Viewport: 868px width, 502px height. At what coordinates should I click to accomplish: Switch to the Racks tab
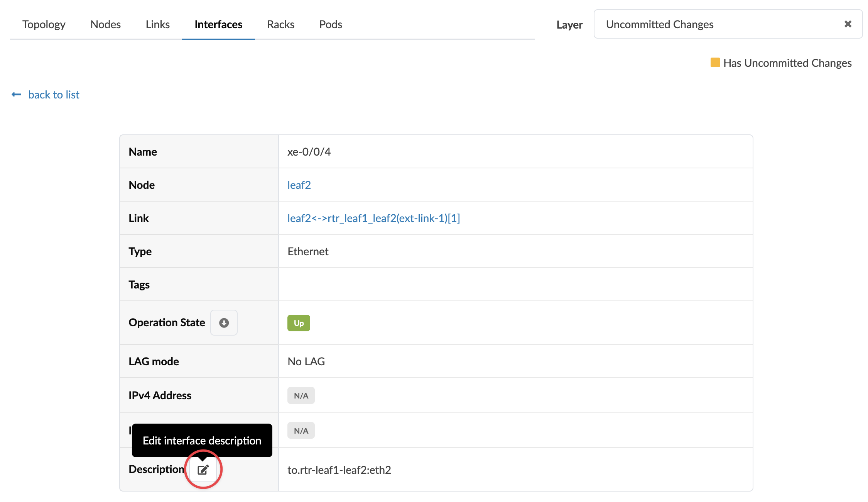tap(280, 24)
